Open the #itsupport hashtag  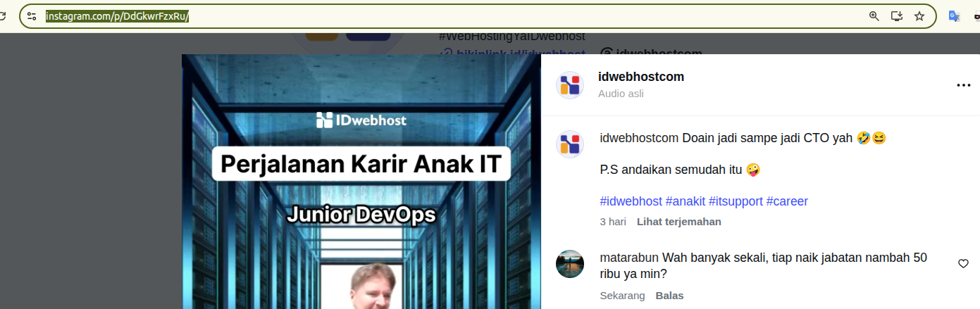736,201
